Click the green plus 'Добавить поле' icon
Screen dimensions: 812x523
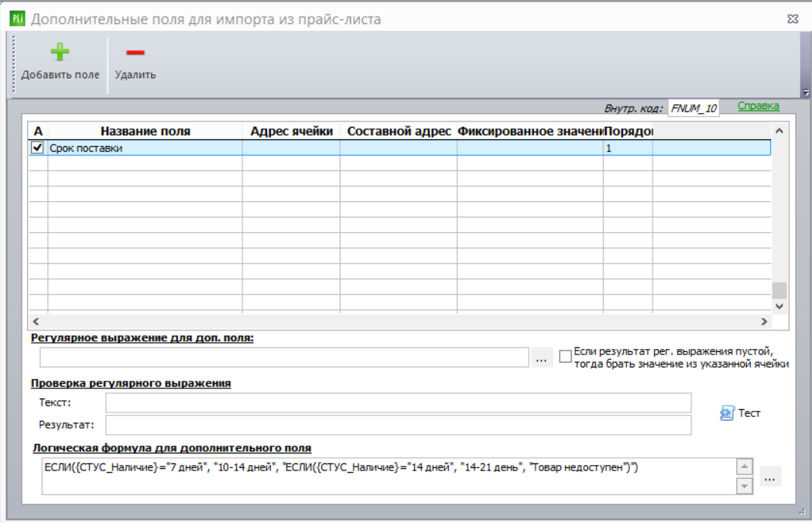tap(60, 52)
